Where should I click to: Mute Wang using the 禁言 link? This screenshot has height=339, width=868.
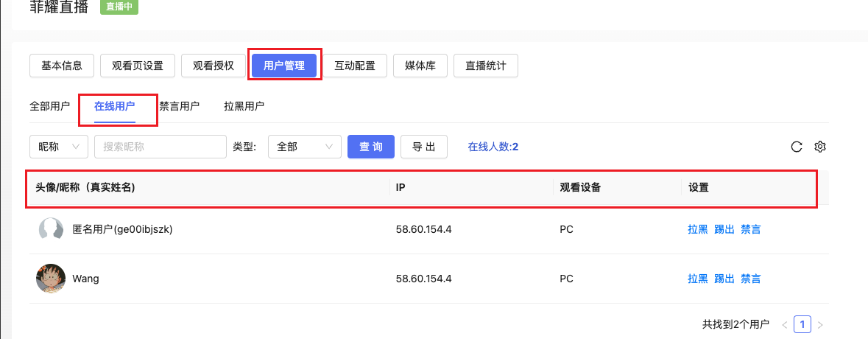pyautogui.click(x=751, y=279)
